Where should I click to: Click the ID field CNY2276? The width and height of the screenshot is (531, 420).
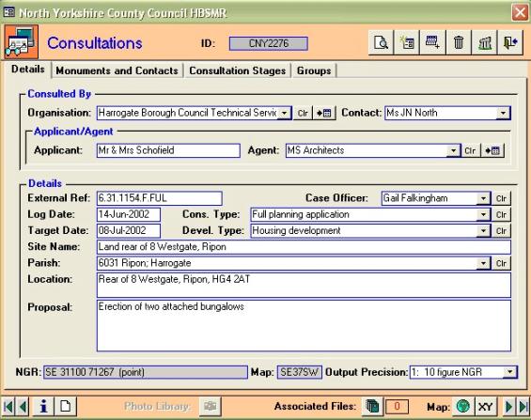269,43
